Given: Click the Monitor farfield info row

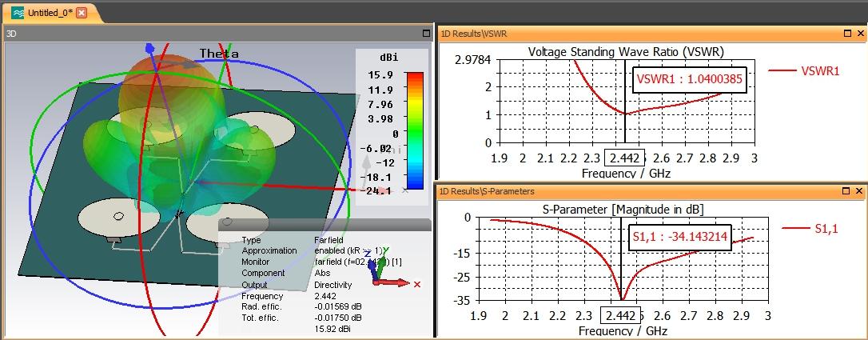Looking at the screenshot, I should [322, 262].
